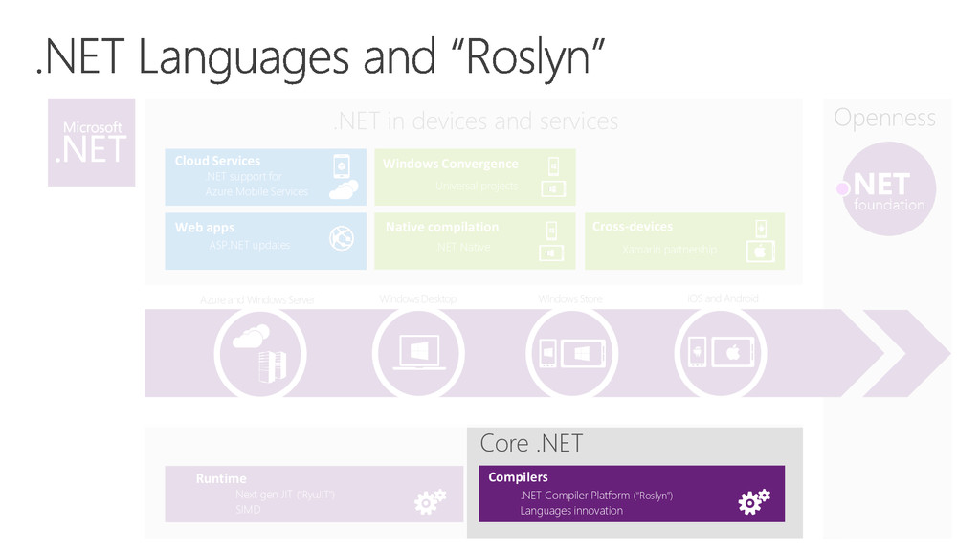The image size is (980, 551).
Task: Click the 'Azure Mobile Services' text
Action: 256,191
